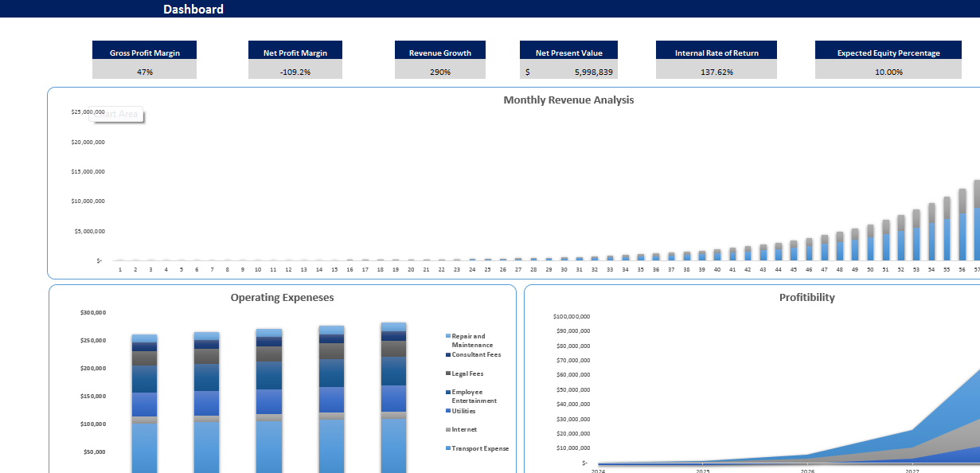Screen dimensions: 980x473
Task: Select the Revenue Growth percentage value
Action: [x=439, y=70]
